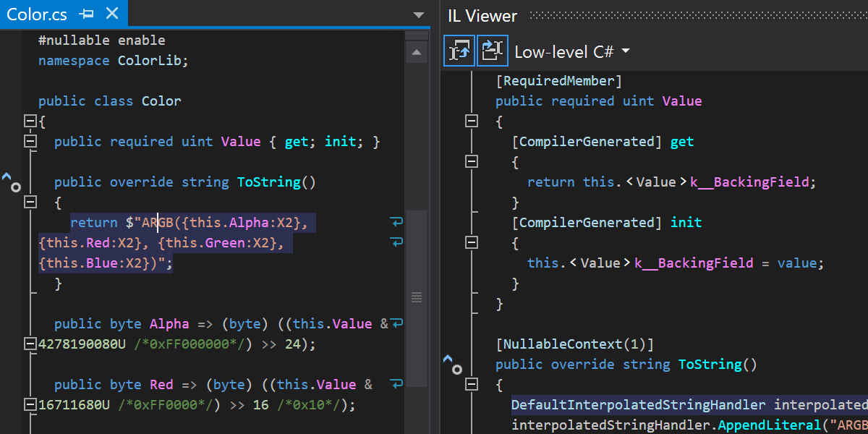The height and width of the screenshot is (434, 868).
Task: Open the document tab list dropdown arrow
Action: point(419,14)
